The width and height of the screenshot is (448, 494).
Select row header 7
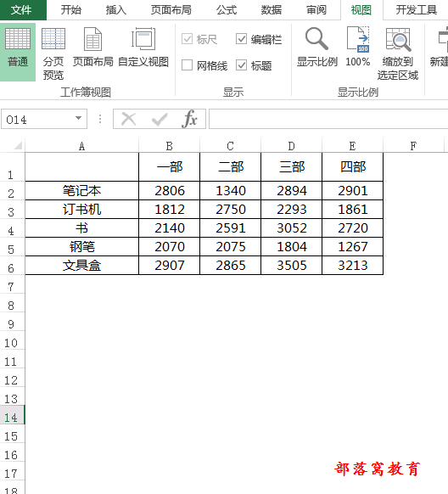11,287
